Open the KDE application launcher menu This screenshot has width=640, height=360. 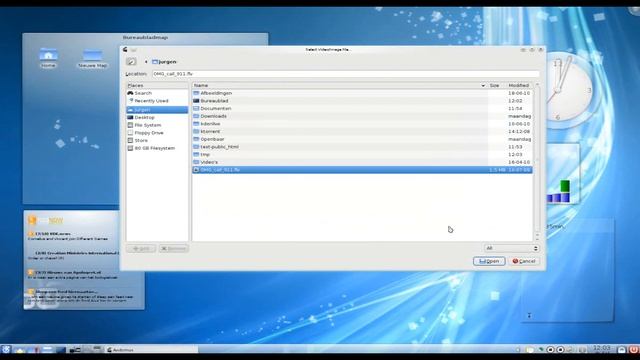tap(6, 349)
